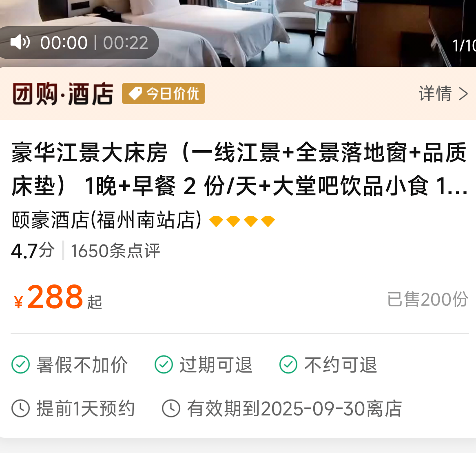
Task: Open the 豪华江景大床房 package title
Action: pos(239,169)
